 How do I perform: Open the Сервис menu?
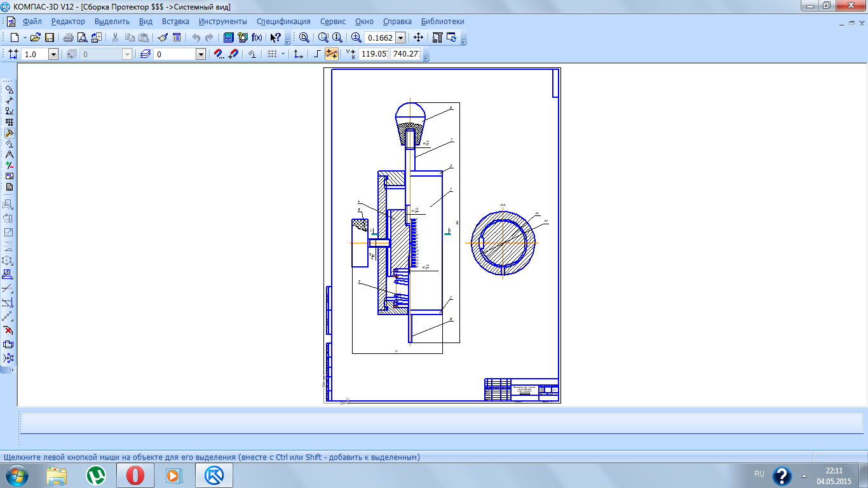333,22
